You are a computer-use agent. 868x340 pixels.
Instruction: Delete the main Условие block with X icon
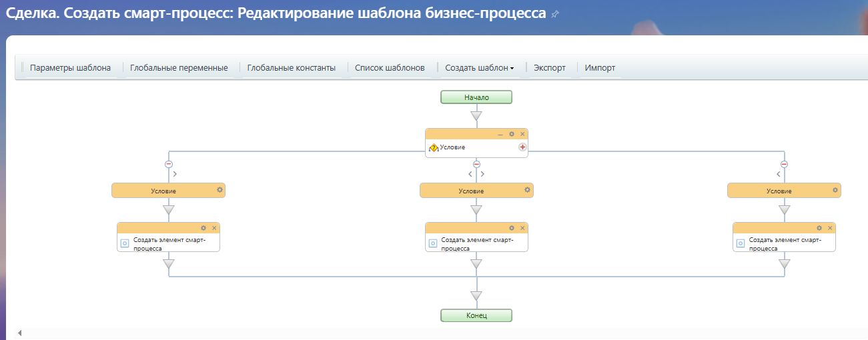pos(522,134)
